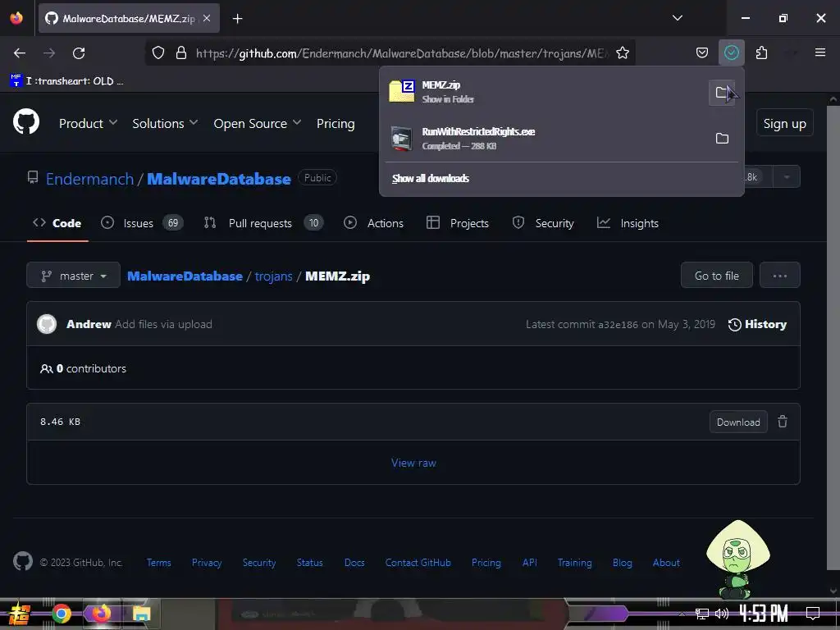Show MEMZ.zip in folder with the folder icon
The image size is (840, 630).
722,93
